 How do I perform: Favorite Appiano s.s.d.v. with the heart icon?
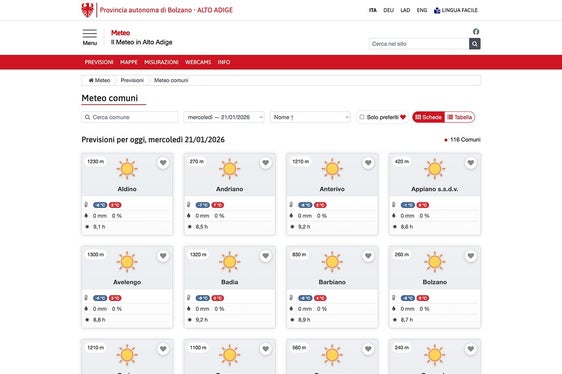coord(471,163)
